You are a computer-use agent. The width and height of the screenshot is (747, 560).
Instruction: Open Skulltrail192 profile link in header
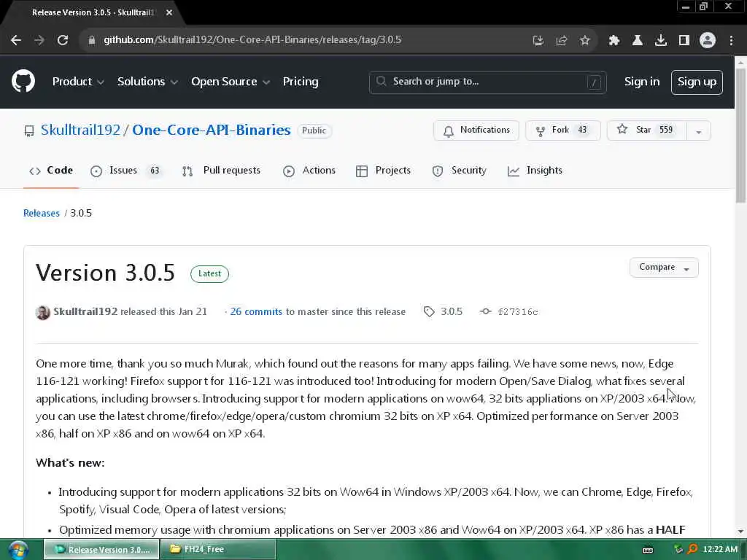[x=80, y=130]
